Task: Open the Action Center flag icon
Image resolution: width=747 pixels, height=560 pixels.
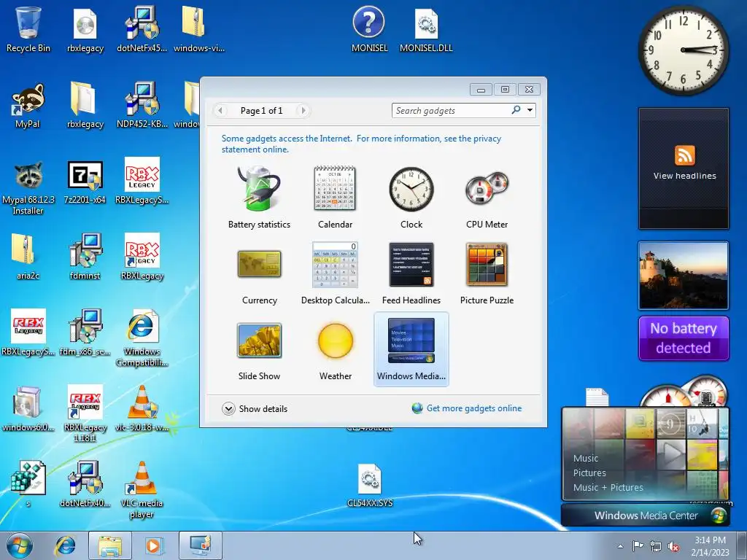Action: (638, 545)
